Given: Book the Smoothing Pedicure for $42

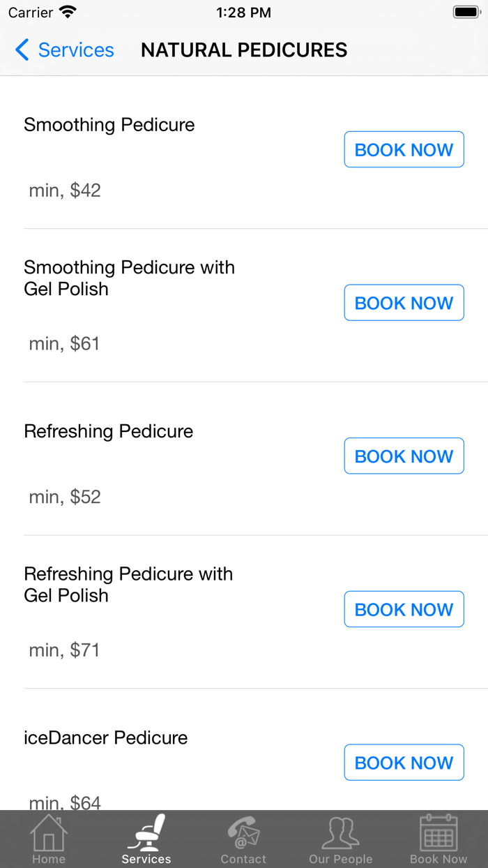Looking at the screenshot, I should point(404,149).
